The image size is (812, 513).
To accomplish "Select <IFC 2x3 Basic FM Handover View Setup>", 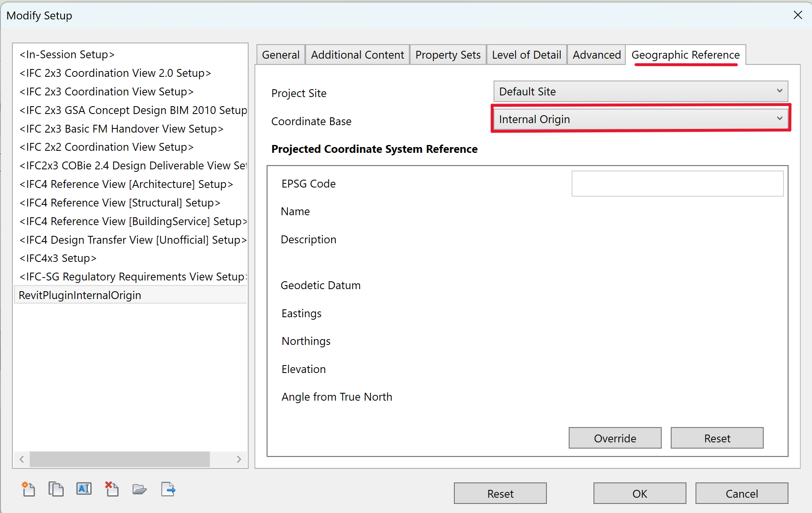I will pyautogui.click(x=131, y=129).
